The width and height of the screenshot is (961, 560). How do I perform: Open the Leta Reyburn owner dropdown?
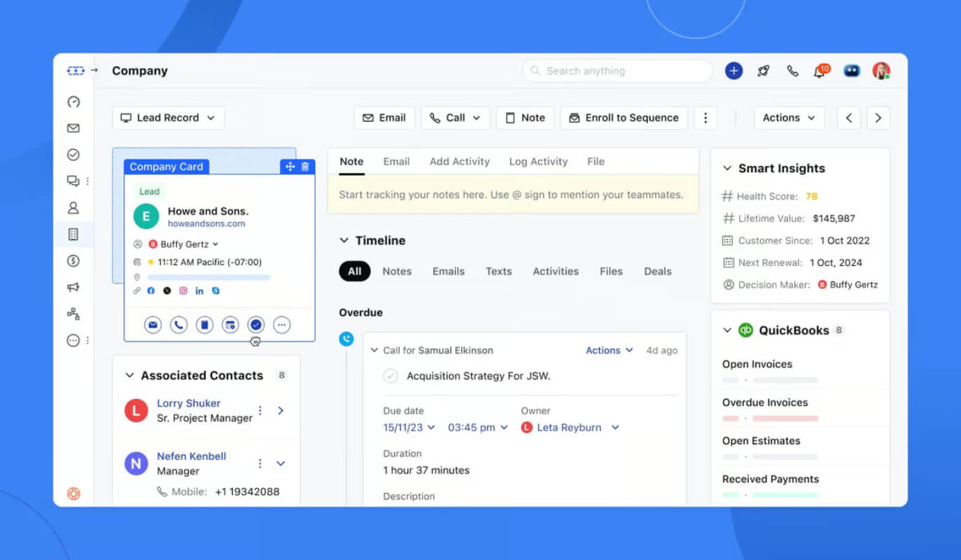click(x=570, y=427)
